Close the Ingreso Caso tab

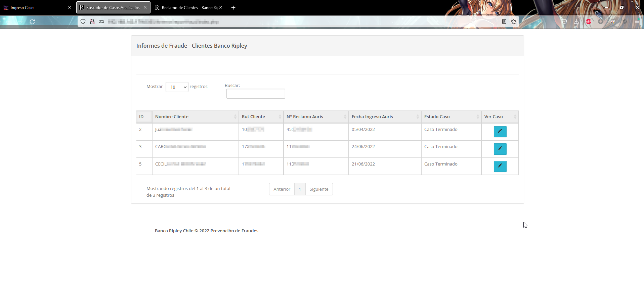[70, 7]
